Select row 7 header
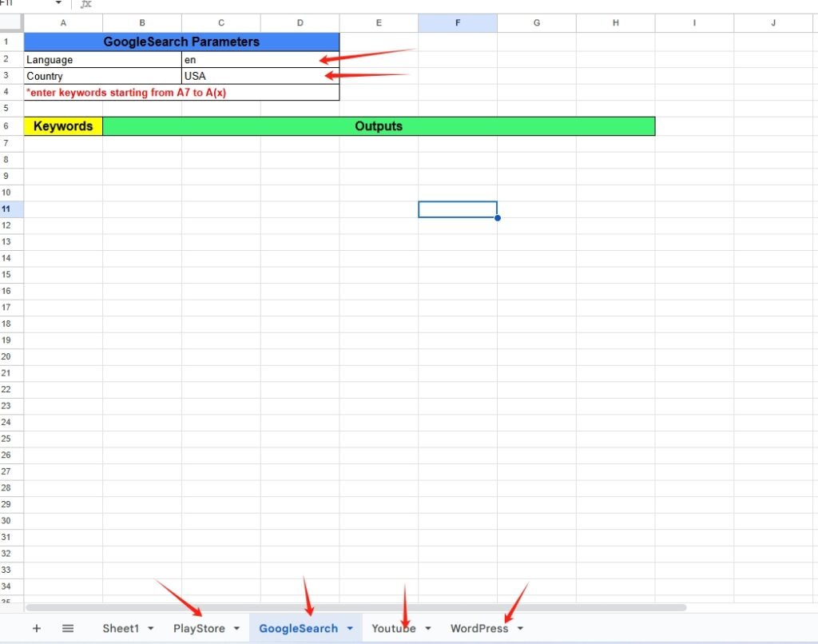 [x=11, y=144]
